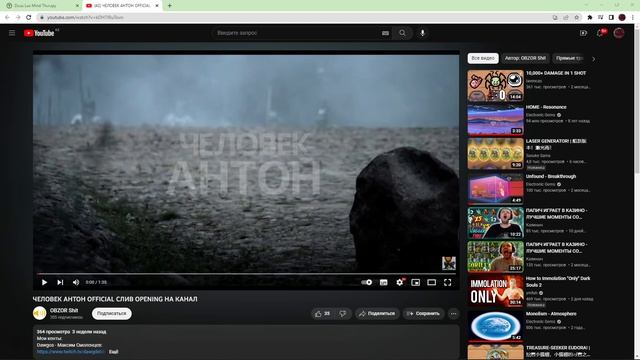Viewport: 640px width, 360px height.
Task: Go forward in browser history
Action: click(x=18, y=17)
